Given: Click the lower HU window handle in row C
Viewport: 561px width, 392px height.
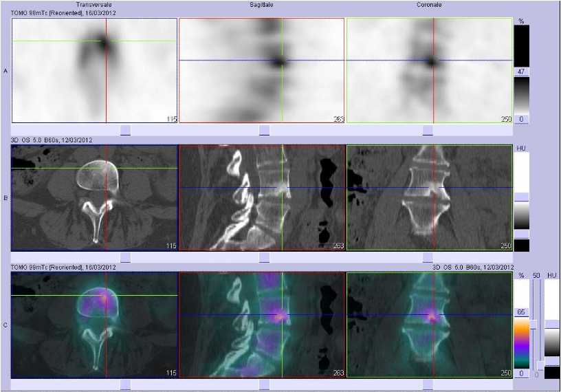Looking at the screenshot, I should [x=553, y=360].
